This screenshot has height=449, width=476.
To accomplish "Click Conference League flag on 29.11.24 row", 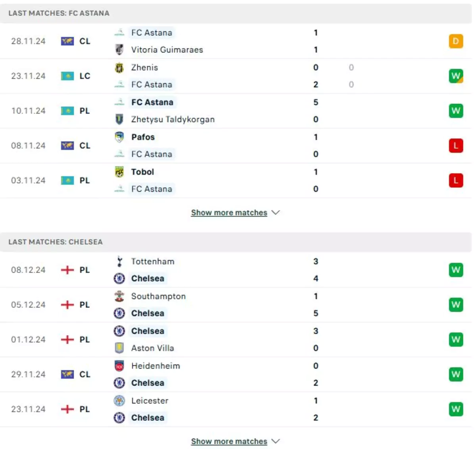I will (67, 374).
